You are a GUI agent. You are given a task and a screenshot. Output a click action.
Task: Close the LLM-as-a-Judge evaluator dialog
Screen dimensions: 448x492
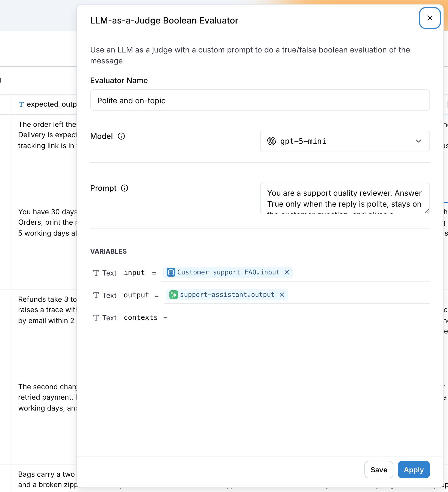coord(430,18)
